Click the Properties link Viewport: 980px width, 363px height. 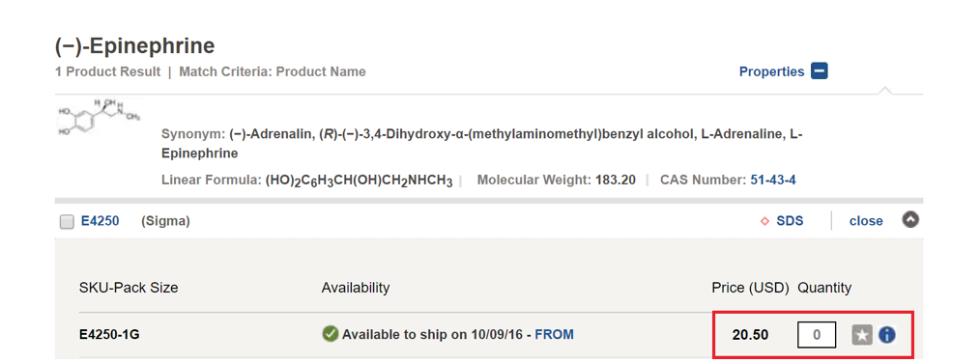pyautogui.click(x=771, y=71)
